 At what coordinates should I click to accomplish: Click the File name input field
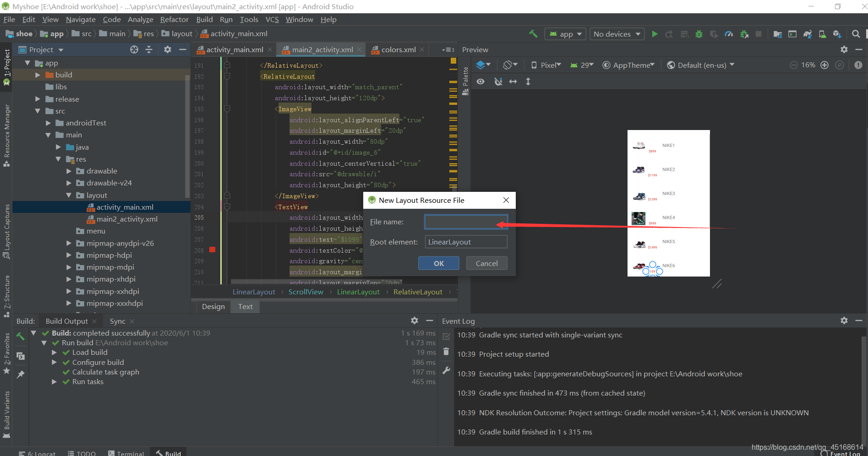coord(465,222)
